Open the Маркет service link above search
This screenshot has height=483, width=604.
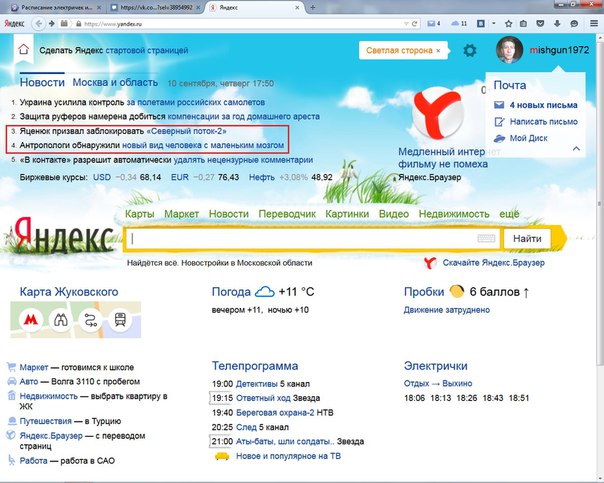click(x=181, y=214)
